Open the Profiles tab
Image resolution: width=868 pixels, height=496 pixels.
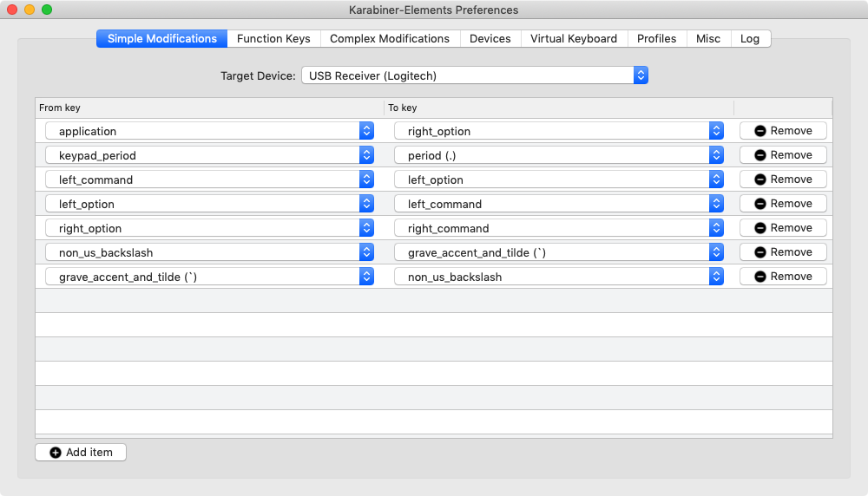click(x=656, y=39)
